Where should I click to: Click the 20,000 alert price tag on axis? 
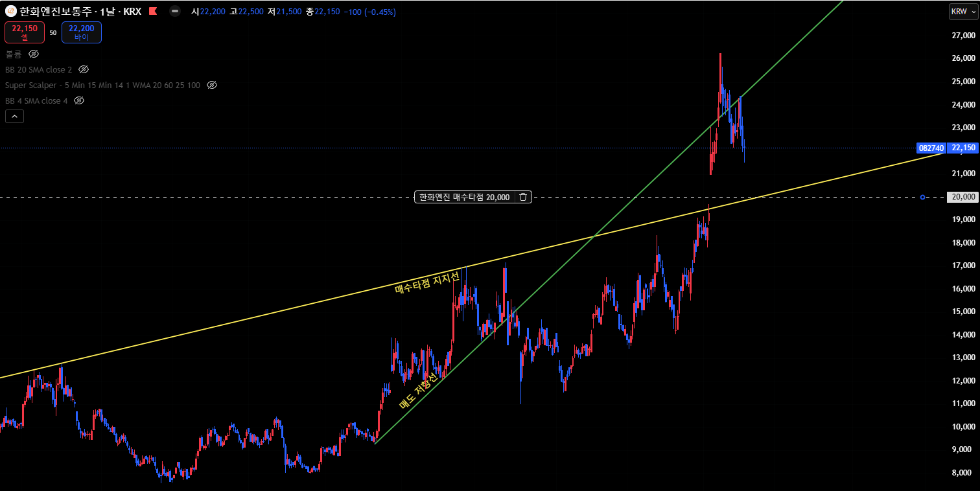coord(962,197)
